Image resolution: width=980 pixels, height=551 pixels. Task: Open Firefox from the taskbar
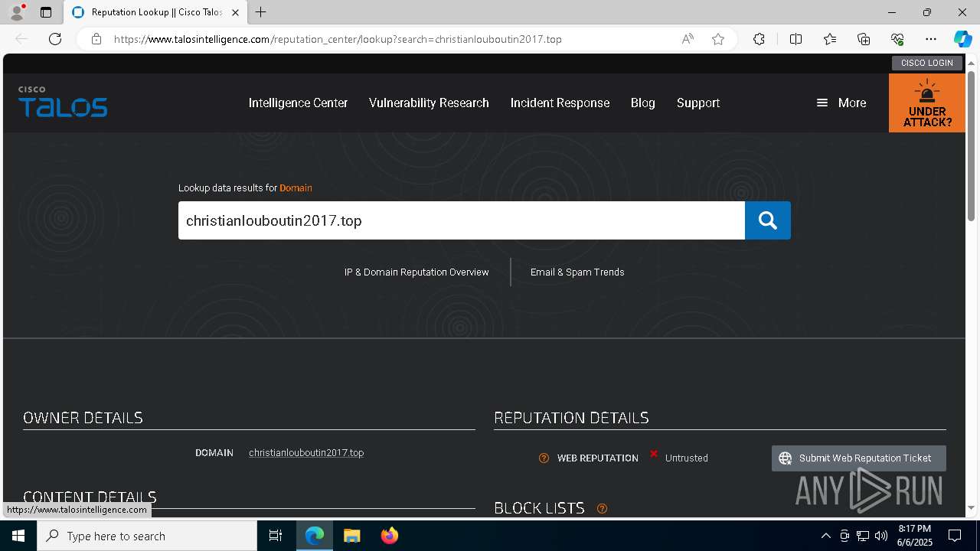click(390, 536)
